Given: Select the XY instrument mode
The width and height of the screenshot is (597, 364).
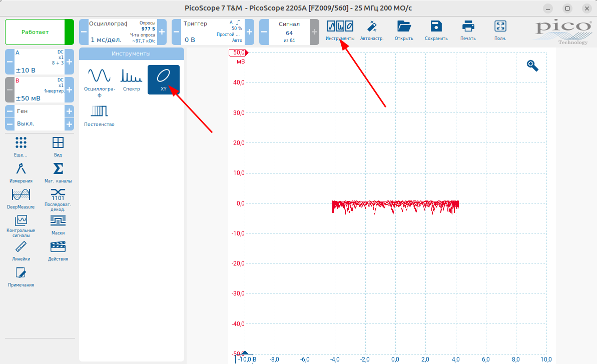Looking at the screenshot, I should coord(163,79).
